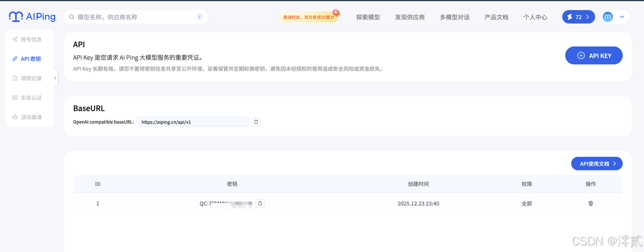Click the BaseURL section heading
644x252 pixels.
click(89, 108)
